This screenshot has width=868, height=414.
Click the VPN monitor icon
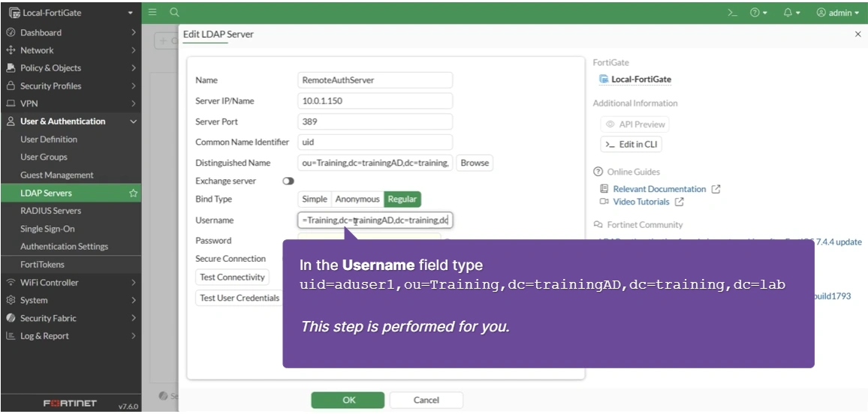(x=10, y=103)
